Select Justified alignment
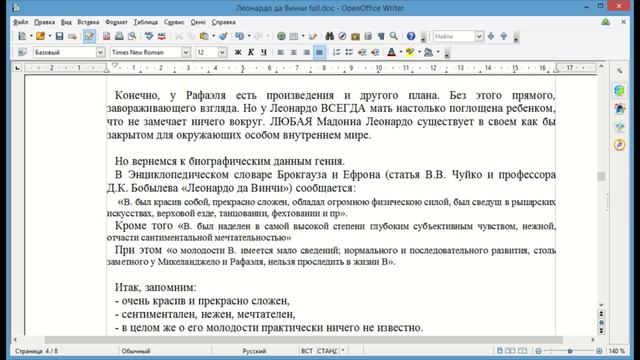Viewport: 640px width, 360px height. [320, 52]
